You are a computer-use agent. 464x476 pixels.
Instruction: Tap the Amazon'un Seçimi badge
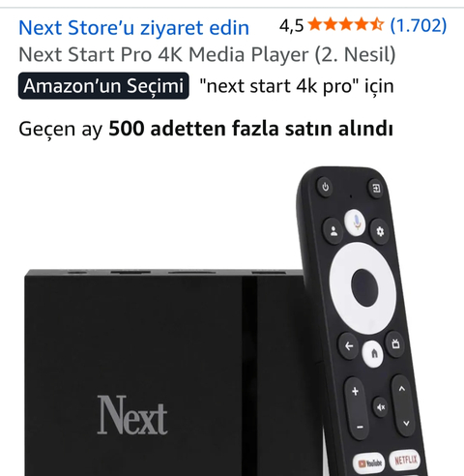[103, 86]
